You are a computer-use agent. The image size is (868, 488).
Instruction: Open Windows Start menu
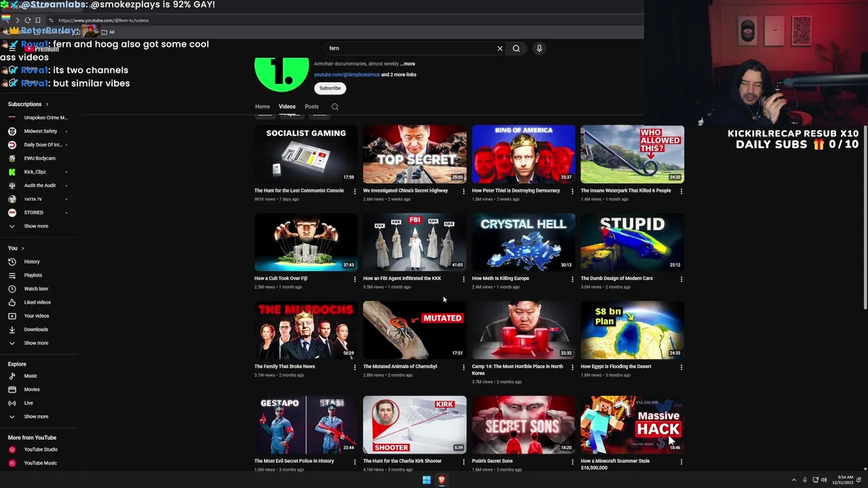click(x=427, y=480)
